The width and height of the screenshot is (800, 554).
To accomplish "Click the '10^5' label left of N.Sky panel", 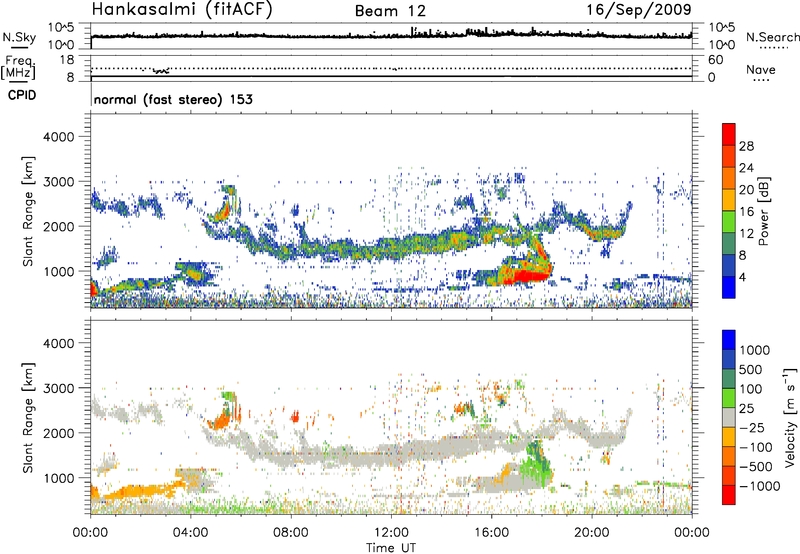I will pos(61,28).
